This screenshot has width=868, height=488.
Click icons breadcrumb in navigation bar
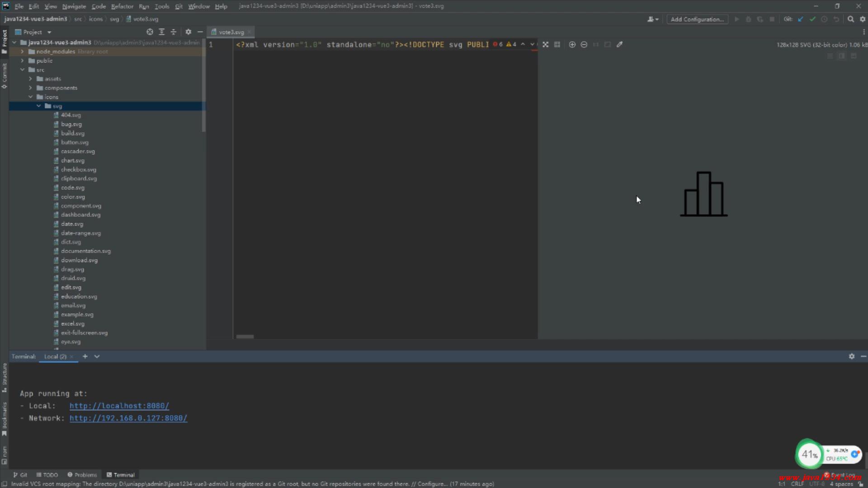[95, 19]
